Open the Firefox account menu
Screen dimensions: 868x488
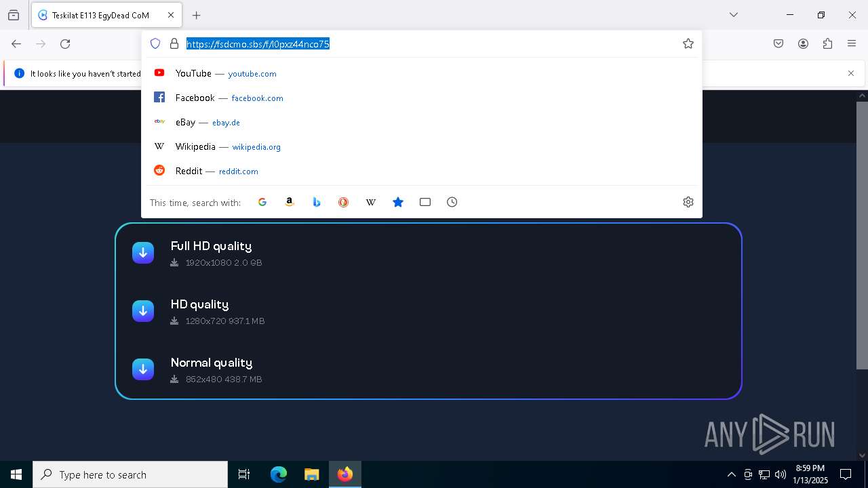(803, 44)
